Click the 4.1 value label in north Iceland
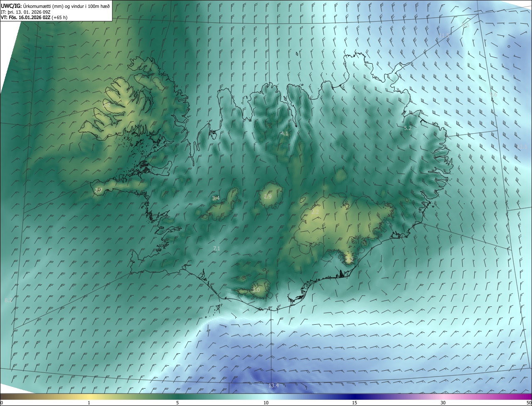This screenshot has width=532, height=406. coord(284,134)
